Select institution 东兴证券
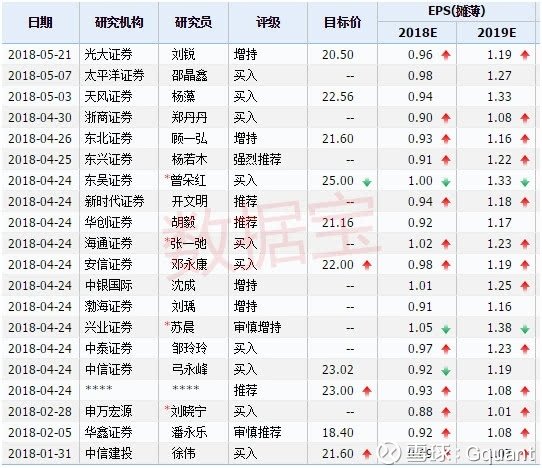The width and height of the screenshot is (542, 468). [109, 160]
